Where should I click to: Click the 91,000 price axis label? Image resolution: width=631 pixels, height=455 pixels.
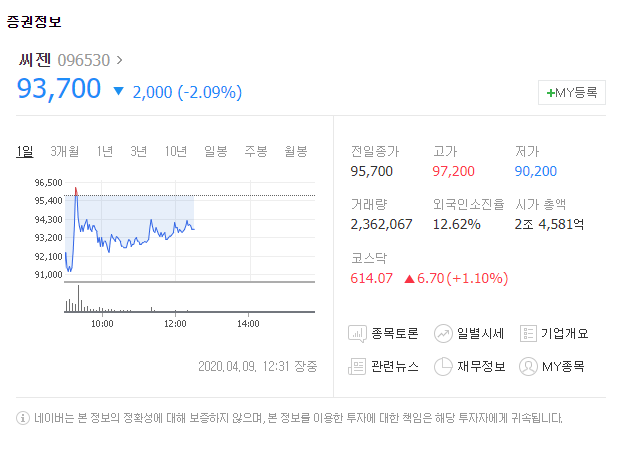tap(48, 275)
